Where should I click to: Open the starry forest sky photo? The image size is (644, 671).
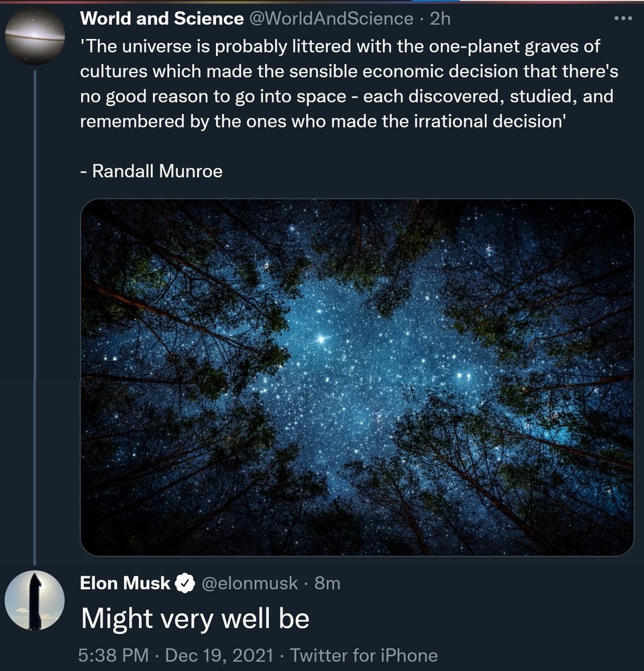(x=357, y=377)
